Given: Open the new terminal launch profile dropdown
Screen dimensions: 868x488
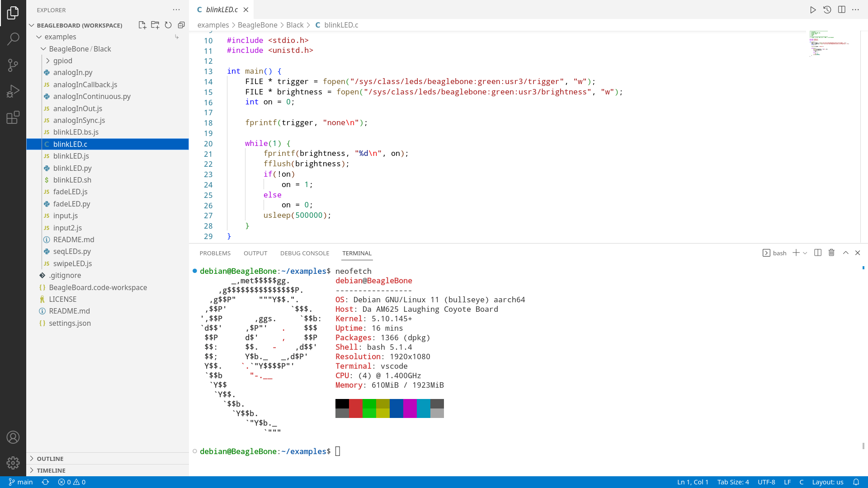Looking at the screenshot, I should pyautogui.click(x=805, y=253).
